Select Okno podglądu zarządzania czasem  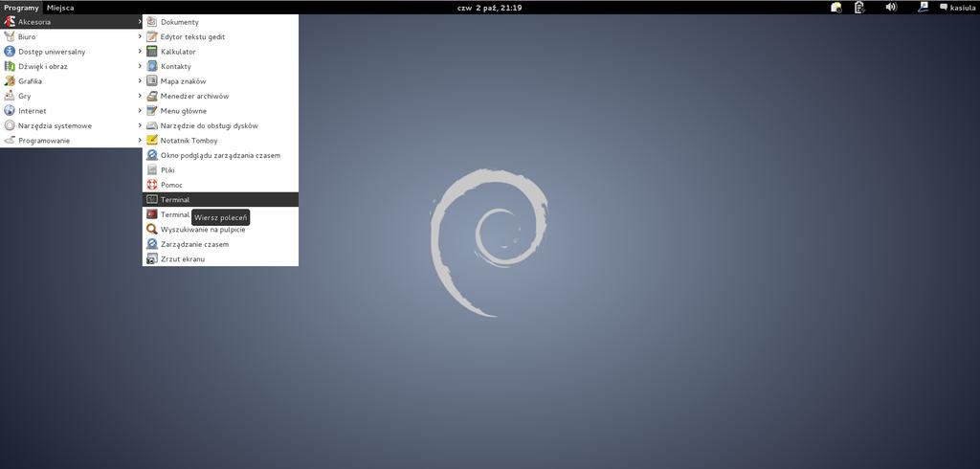click(221, 155)
